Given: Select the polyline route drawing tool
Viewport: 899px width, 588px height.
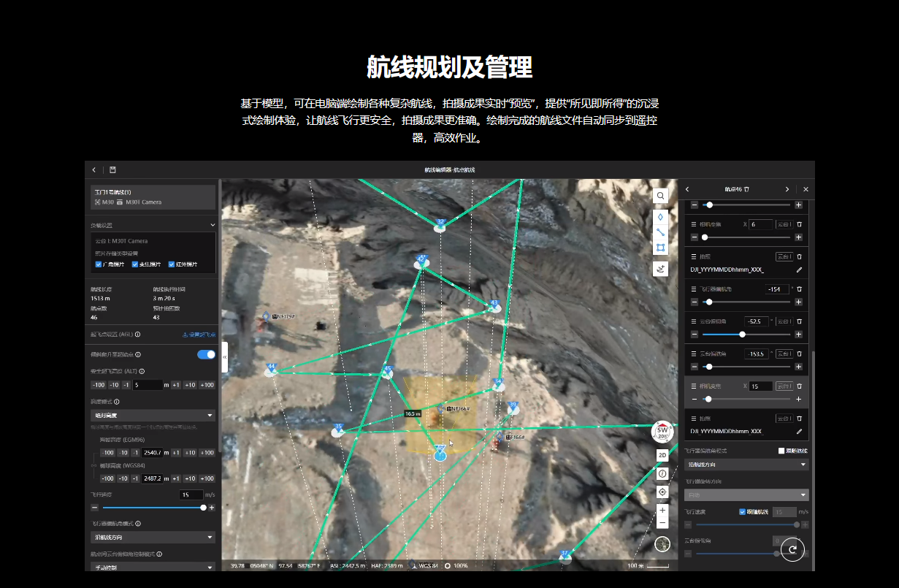Looking at the screenshot, I should pos(660,232).
